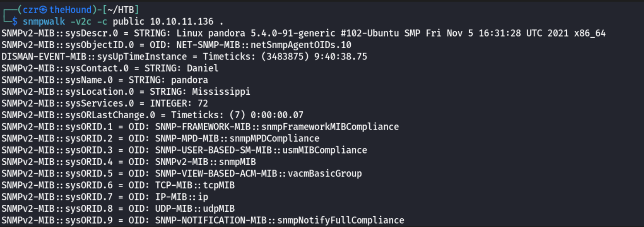Screen dimensions: 644x227
Task: Click the Kali symbol in the prompt
Action: [x=43, y=10]
